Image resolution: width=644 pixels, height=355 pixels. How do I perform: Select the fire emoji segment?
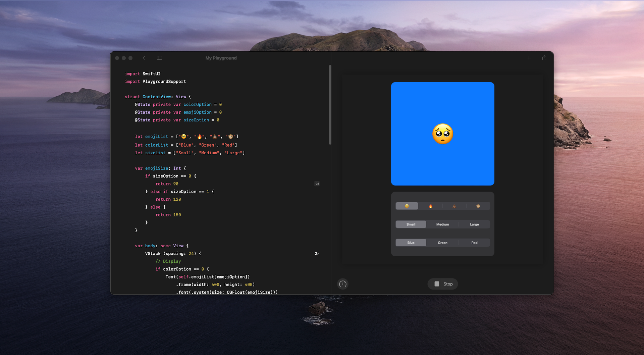pyautogui.click(x=430, y=206)
